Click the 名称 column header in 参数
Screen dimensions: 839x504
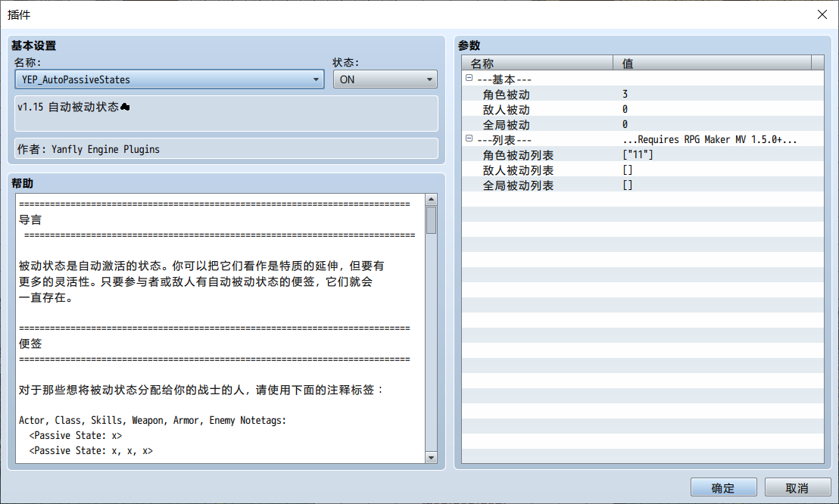[x=537, y=63]
